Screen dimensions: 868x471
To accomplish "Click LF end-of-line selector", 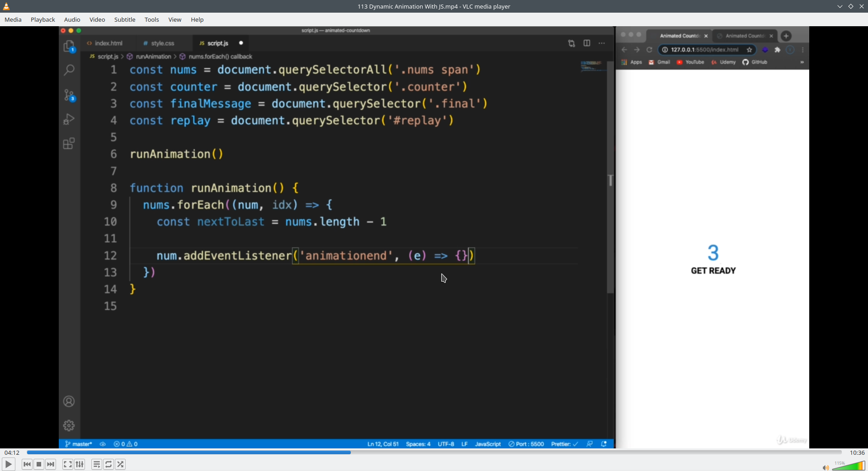I will tap(464, 444).
